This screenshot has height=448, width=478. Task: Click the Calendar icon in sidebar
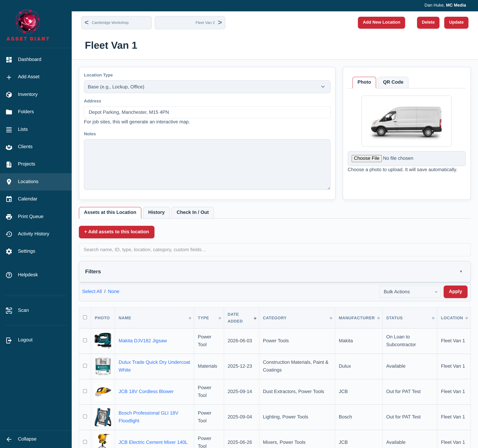coord(9,199)
